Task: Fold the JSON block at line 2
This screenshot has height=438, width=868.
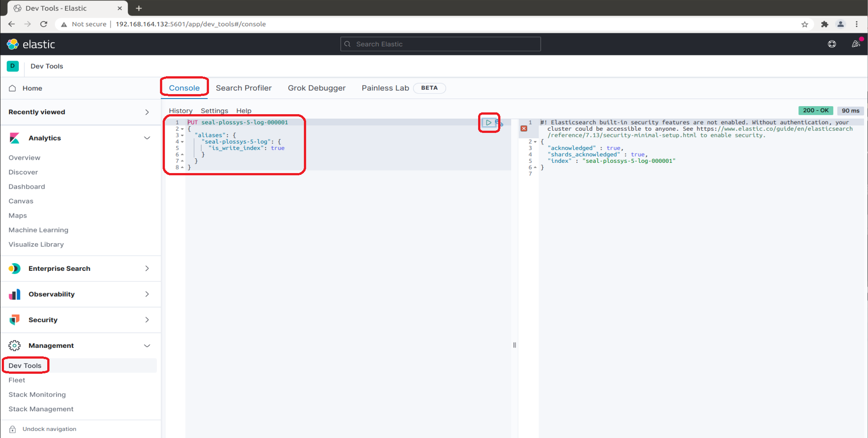Action: pyautogui.click(x=181, y=128)
